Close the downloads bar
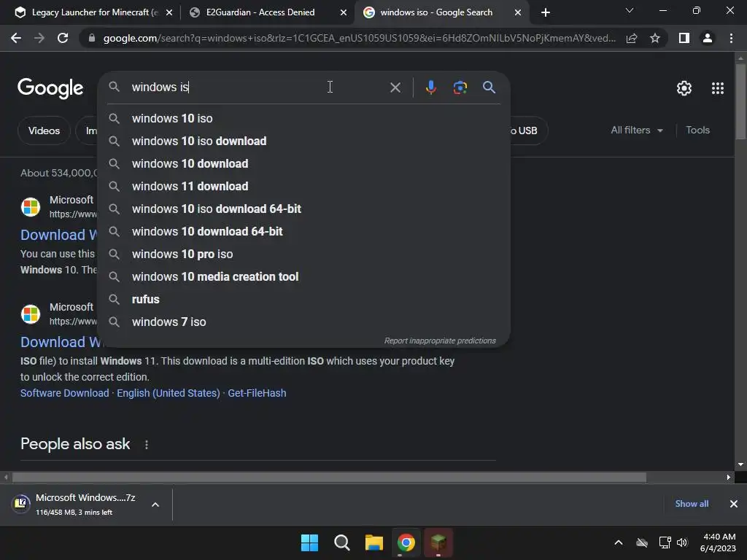 (734, 504)
